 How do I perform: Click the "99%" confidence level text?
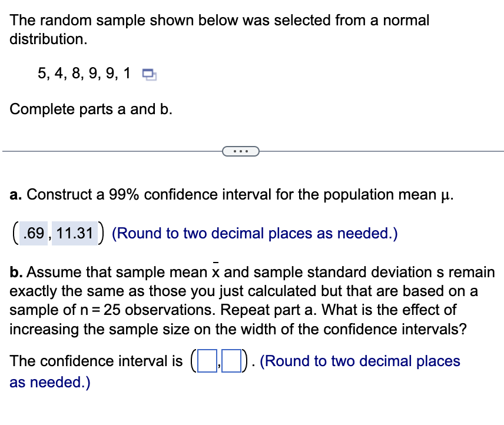tap(124, 195)
